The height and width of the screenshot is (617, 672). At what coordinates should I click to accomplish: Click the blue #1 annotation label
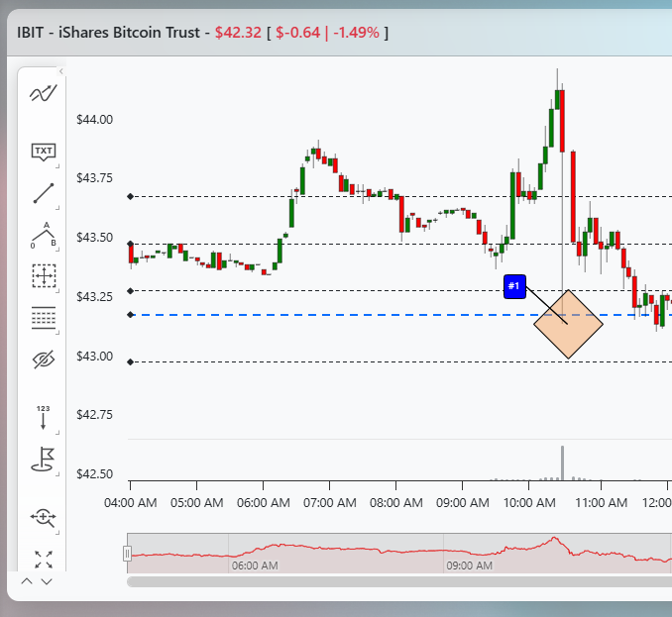point(514,286)
